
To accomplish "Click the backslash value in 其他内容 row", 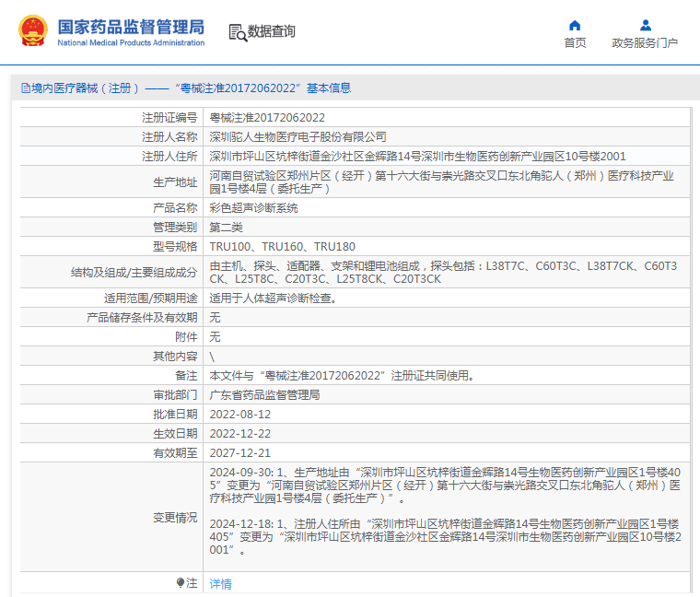I will (x=212, y=357).
